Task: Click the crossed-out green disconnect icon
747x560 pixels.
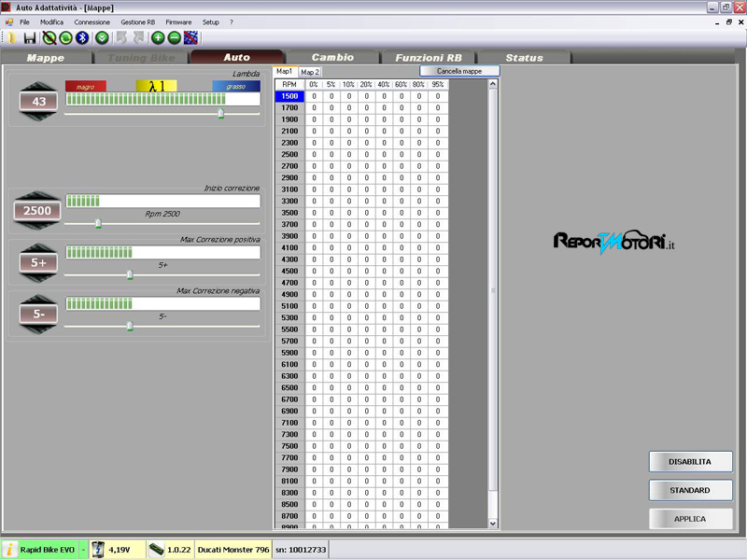Action: [49, 37]
